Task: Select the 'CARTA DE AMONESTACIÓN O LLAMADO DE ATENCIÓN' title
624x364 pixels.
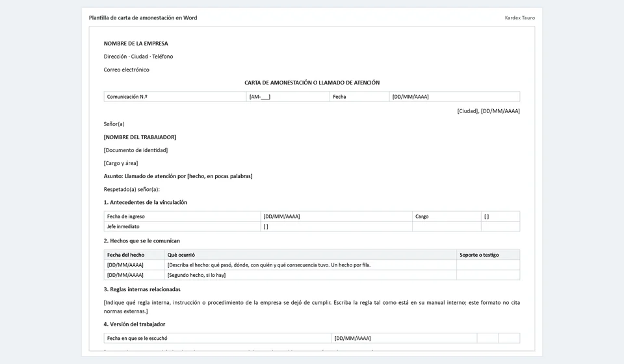Action: pyautogui.click(x=312, y=83)
